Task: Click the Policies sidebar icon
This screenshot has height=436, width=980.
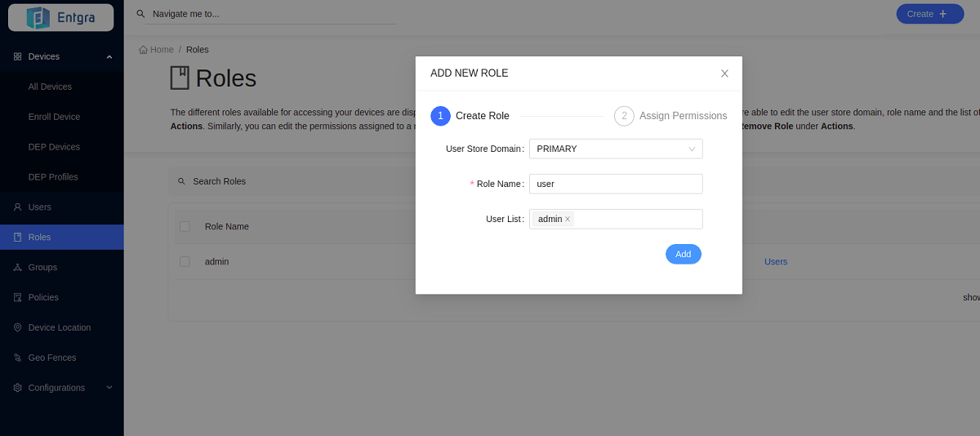Action: click(17, 297)
